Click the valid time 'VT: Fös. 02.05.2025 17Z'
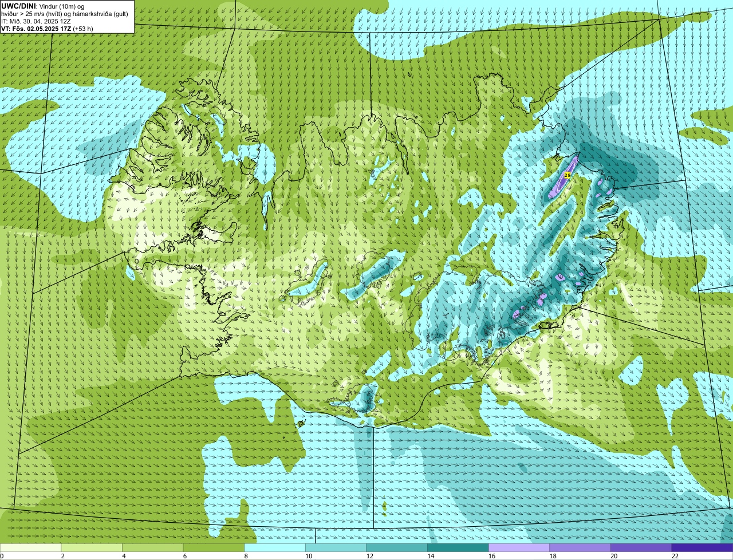The image size is (733, 560). [36, 29]
